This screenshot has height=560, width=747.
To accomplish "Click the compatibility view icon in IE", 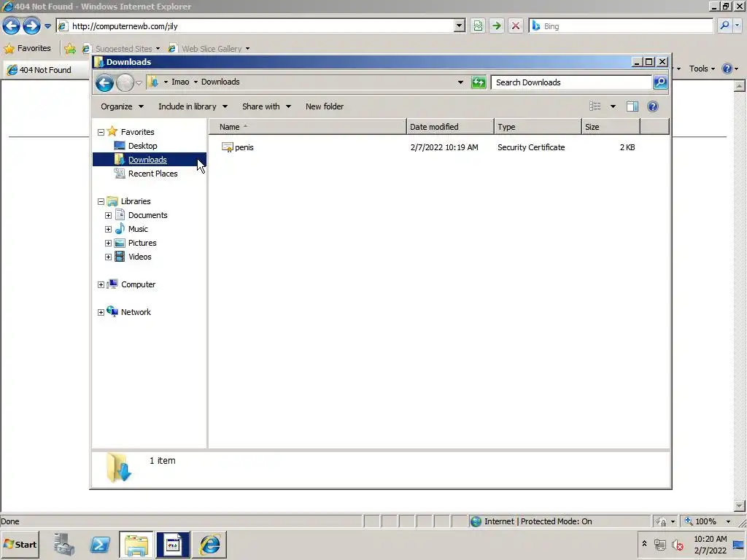I will click(x=478, y=26).
